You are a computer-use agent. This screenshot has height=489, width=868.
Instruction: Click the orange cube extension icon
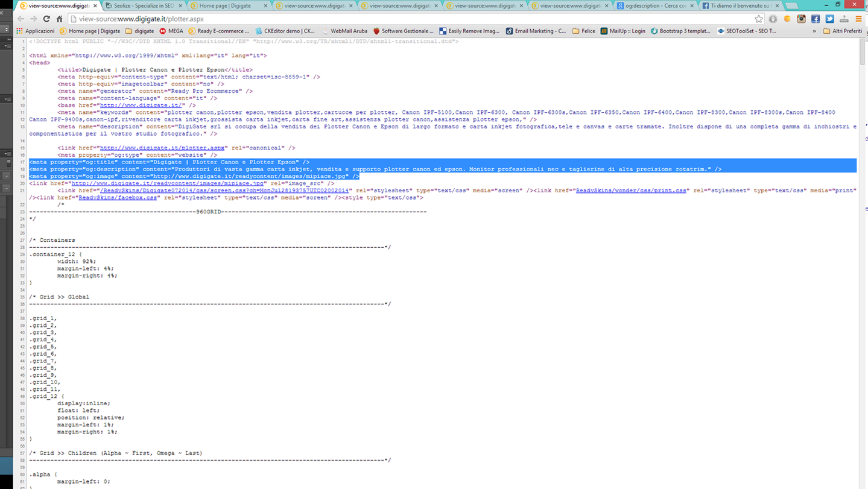point(787,19)
